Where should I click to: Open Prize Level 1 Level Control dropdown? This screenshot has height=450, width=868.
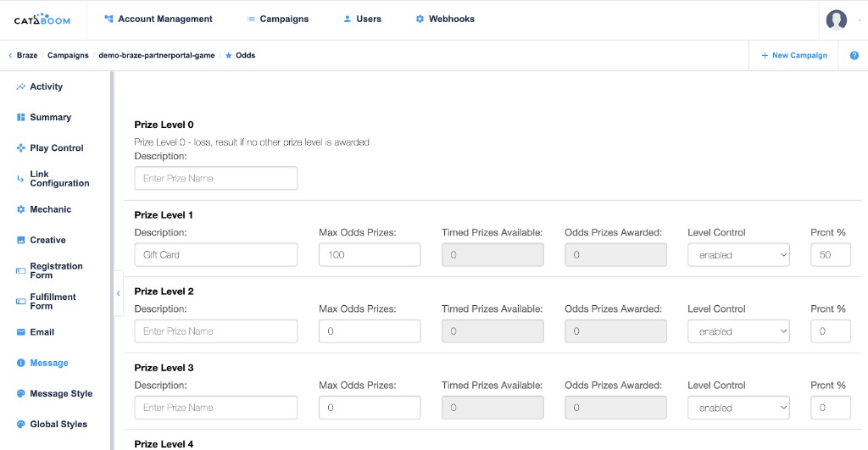click(x=738, y=255)
